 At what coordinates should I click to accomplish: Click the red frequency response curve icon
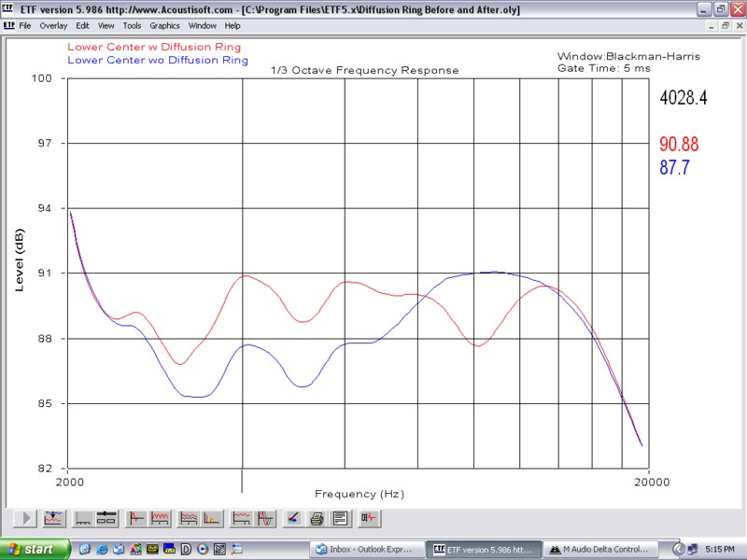pos(241,518)
